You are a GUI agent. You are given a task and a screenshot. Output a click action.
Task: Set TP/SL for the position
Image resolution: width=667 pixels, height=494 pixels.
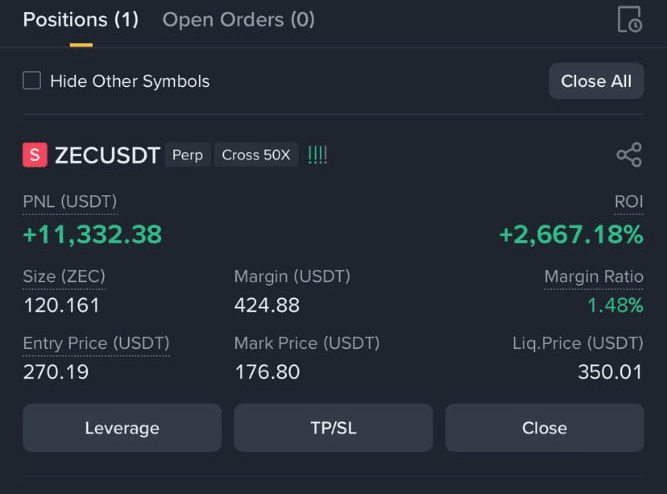[333, 428]
